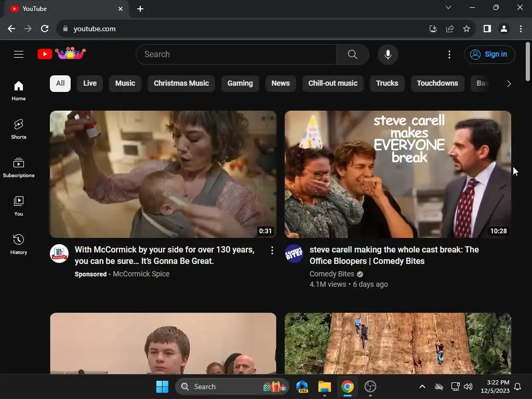Click the Sign in button

coord(489,54)
